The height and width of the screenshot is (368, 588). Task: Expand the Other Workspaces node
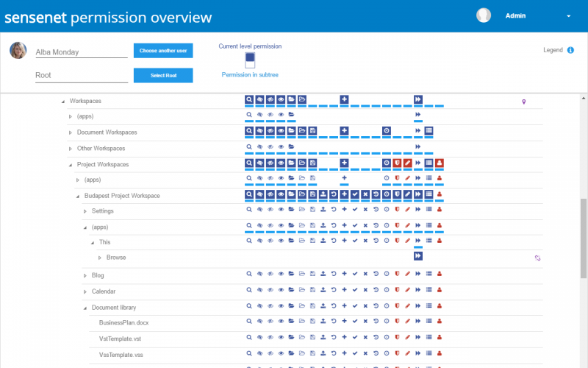click(70, 149)
